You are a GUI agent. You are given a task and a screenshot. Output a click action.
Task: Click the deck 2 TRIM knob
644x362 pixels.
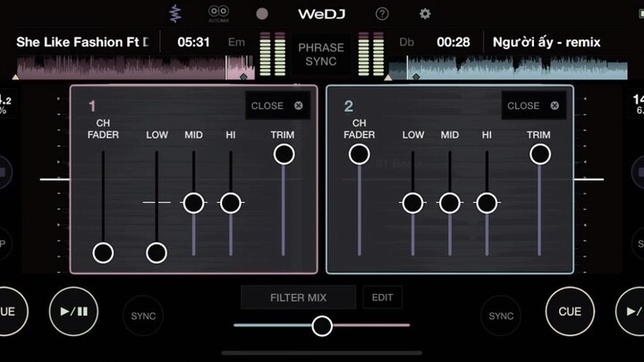pyautogui.click(x=540, y=155)
